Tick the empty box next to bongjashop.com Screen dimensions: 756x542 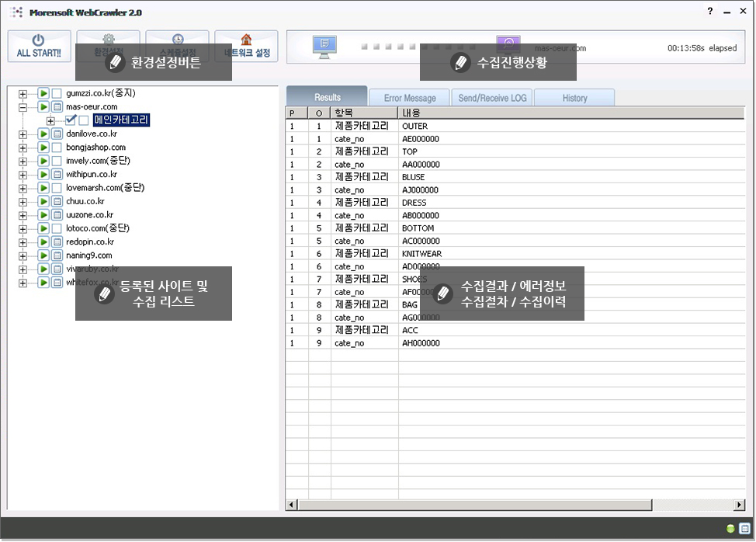pyautogui.click(x=57, y=147)
